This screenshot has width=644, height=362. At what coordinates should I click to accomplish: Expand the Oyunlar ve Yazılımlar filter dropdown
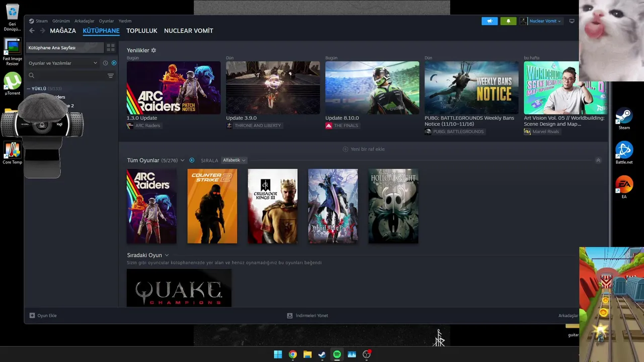[x=63, y=63]
